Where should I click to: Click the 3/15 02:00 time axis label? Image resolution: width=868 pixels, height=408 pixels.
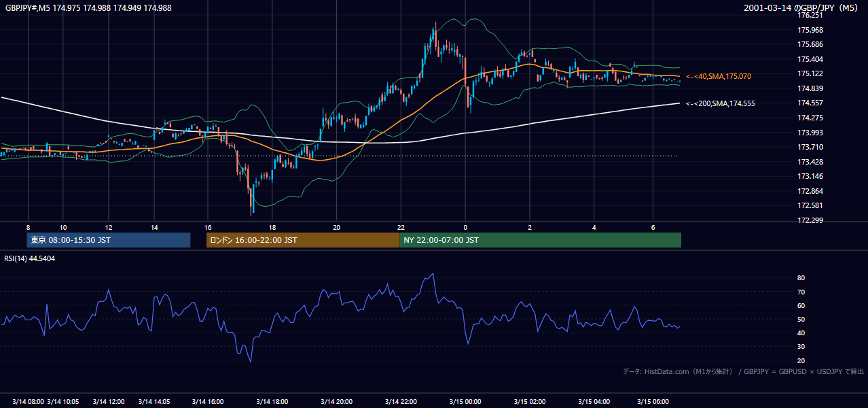click(530, 401)
